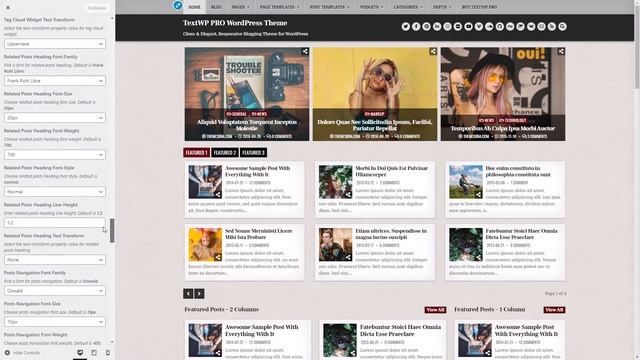Click share icon on Sed Nonne Merninisti thumbnail
This screenshot has width=640, height=360.
point(218,258)
